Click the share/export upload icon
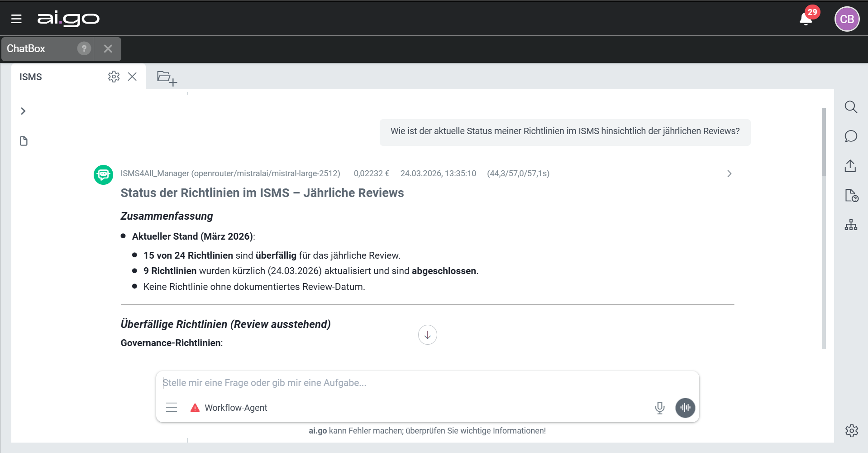The image size is (868, 453). pos(850,166)
